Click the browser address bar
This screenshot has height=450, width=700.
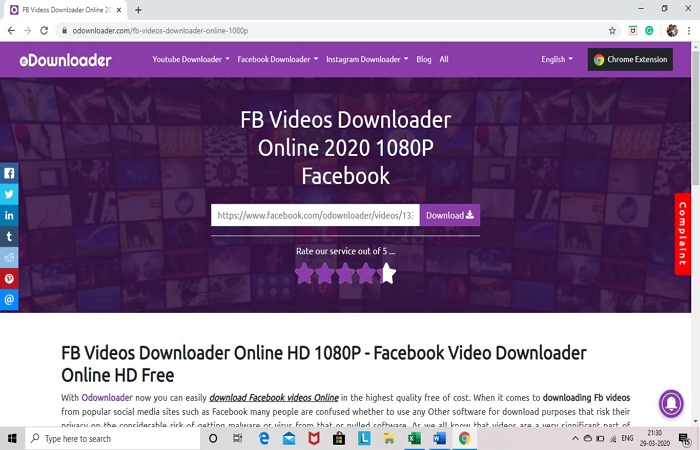335,31
